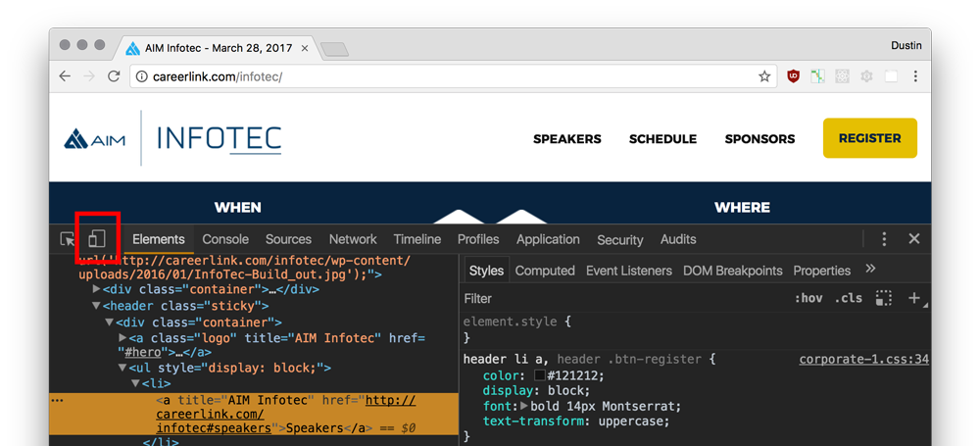Open the uBlock Origin extension icon
Image resolution: width=980 pixels, height=446 pixels.
[x=793, y=76]
